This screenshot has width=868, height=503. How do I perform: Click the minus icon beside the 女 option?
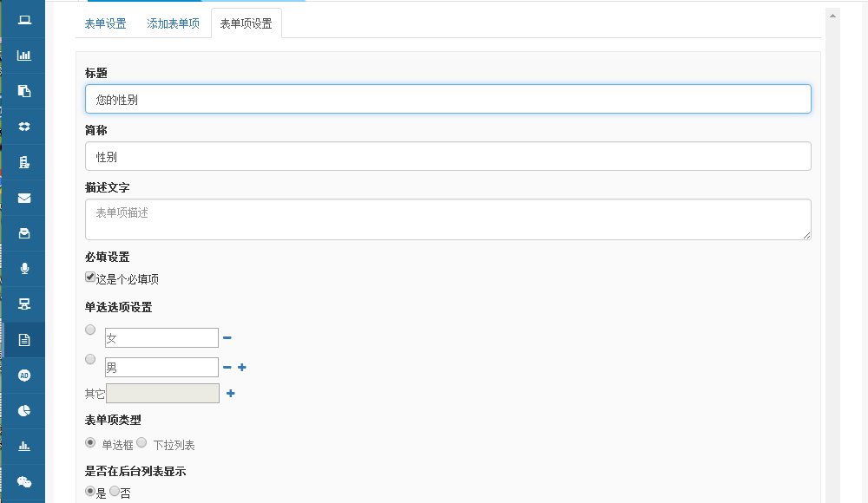(227, 338)
